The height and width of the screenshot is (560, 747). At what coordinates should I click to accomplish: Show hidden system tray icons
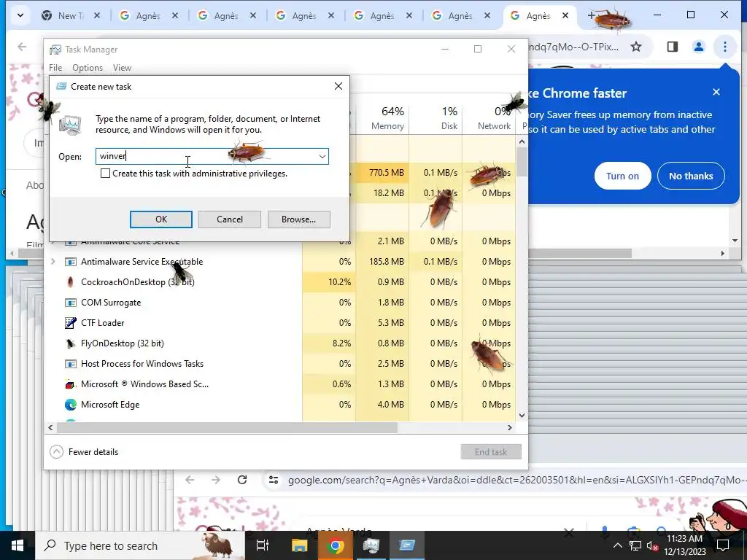(x=617, y=545)
